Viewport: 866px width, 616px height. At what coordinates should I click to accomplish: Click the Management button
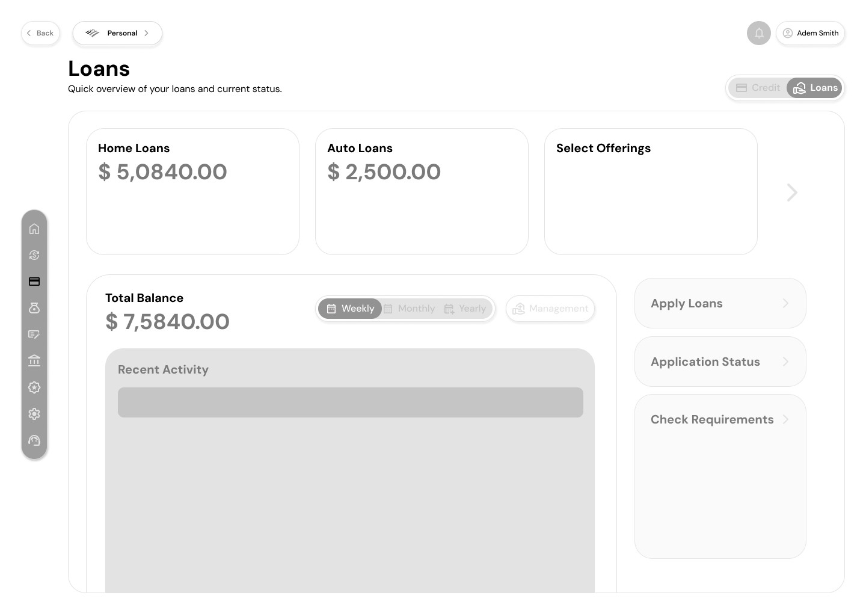point(550,309)
